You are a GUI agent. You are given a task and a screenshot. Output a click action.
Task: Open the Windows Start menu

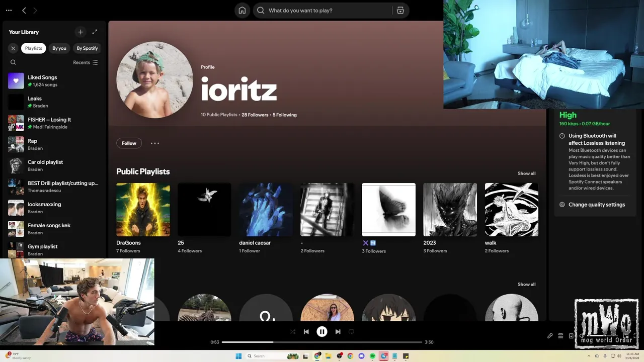click(x=238, y=356)
